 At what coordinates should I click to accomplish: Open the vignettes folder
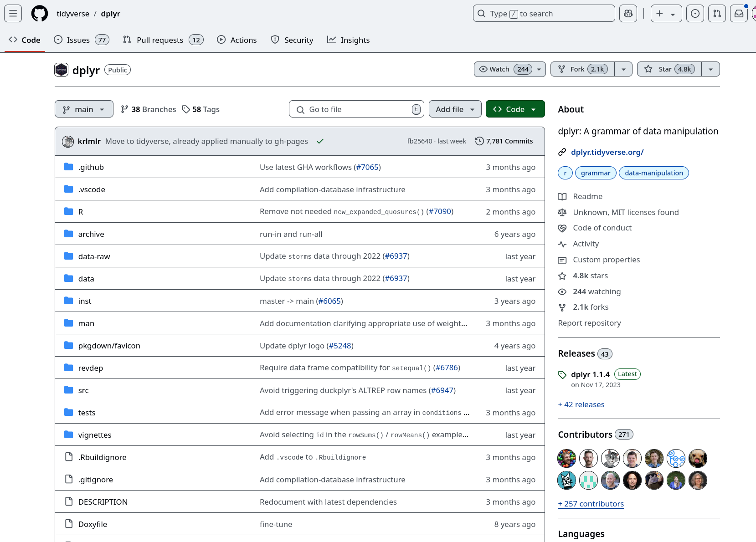tap(95, 435)
